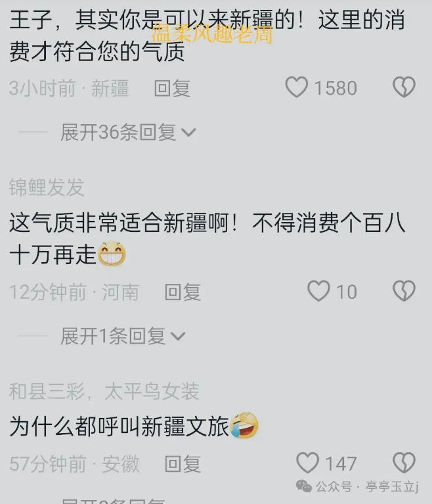Reply to the 3小时前 新疆 comment
The width and height of the screenshot is (432, 504).
click(172, 89)
